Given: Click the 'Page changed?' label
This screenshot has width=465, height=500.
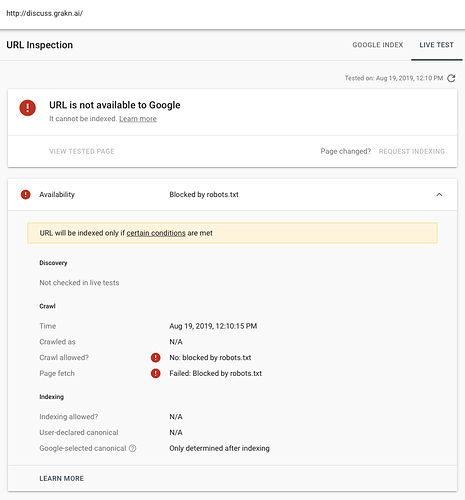Looking at the screenshot, I should point(346,151).
